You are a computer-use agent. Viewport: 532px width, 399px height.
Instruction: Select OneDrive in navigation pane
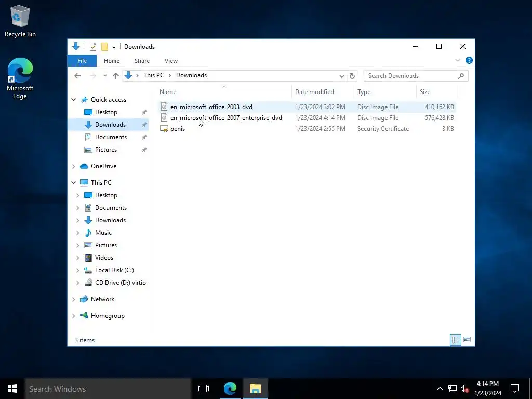pyautogui.click(x=103, y=166)
